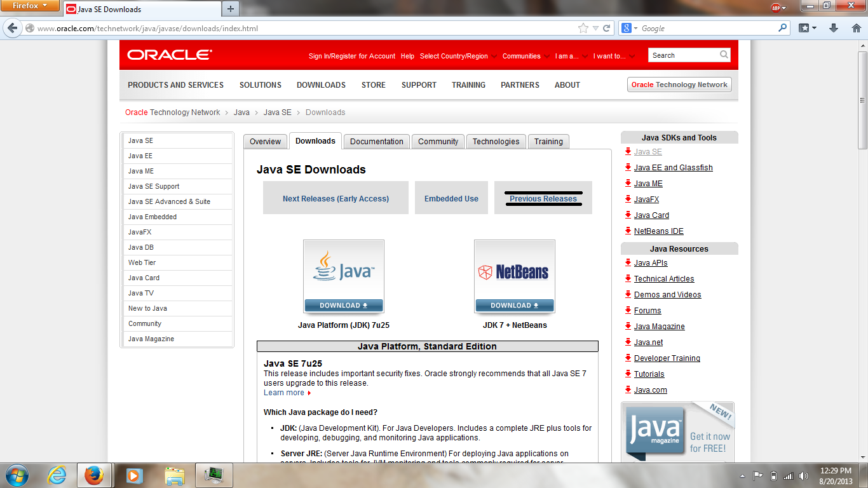
Task: Launch Internet Explorer from the taskbar
Action: 57,475
